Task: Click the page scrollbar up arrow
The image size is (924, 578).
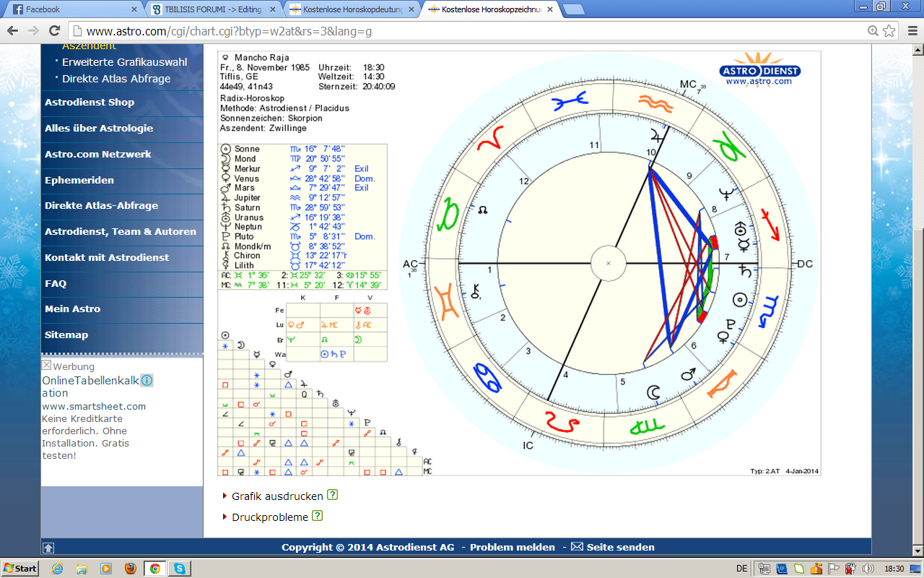Action: (x=919, y=51)
